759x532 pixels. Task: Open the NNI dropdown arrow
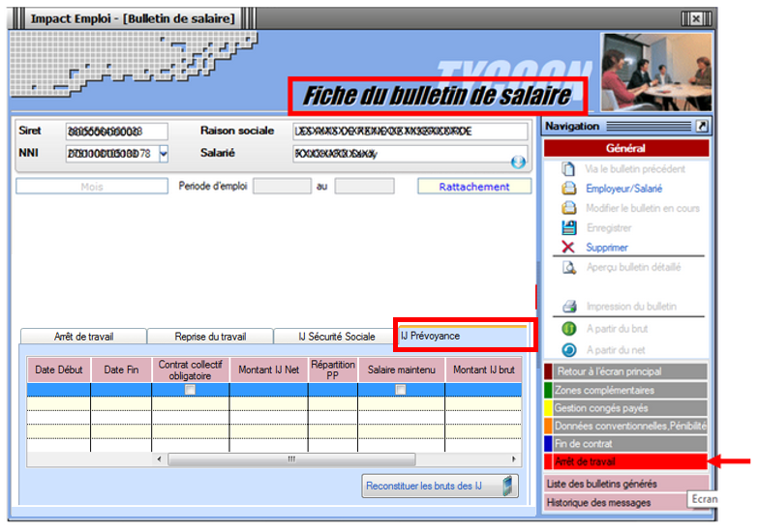pyautogui.click(x=163, y=153)
